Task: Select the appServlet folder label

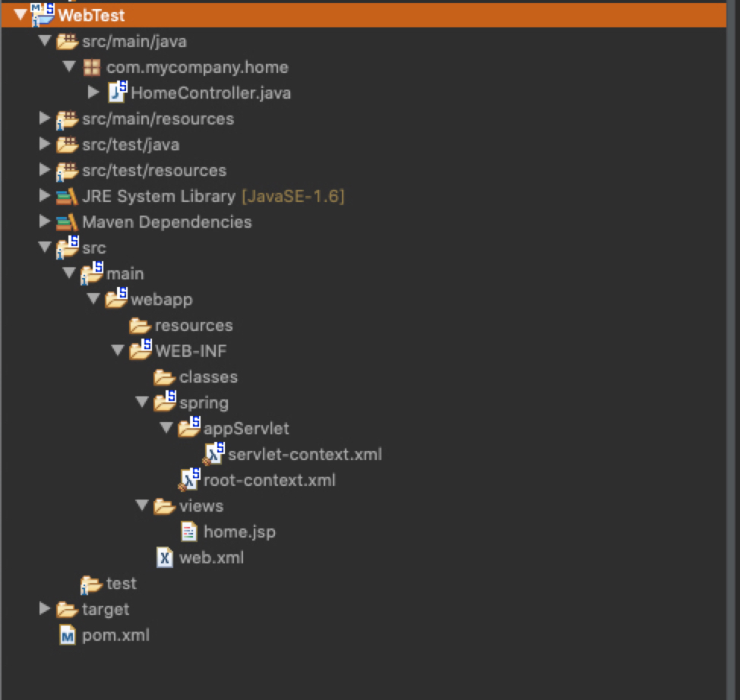Action: coord(246,429)
